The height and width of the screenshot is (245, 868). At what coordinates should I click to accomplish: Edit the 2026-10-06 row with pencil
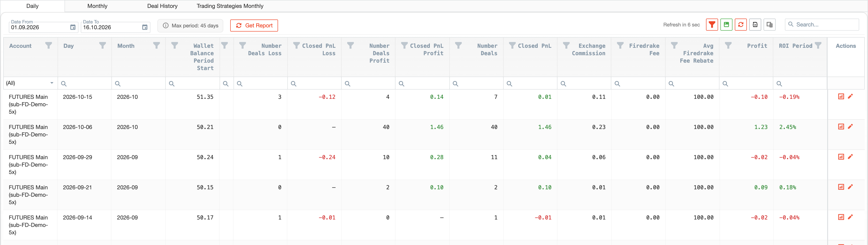851,127
